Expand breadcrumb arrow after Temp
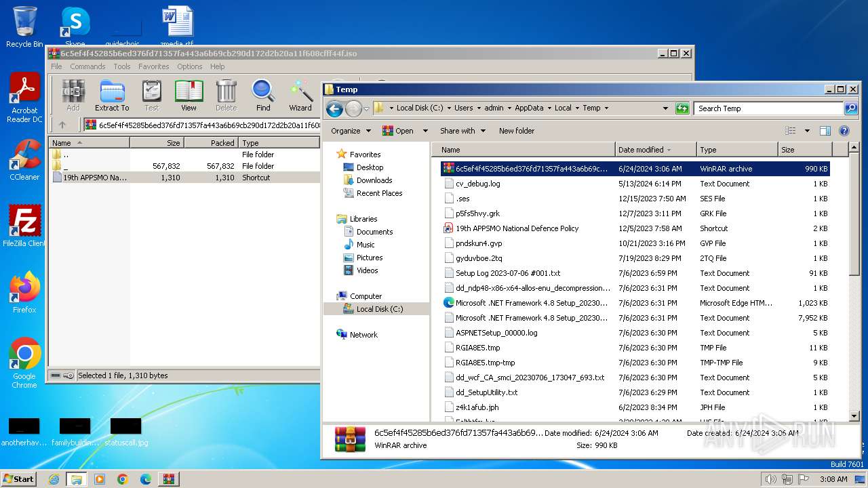This screenshot has width=868, height=488. 606,108
